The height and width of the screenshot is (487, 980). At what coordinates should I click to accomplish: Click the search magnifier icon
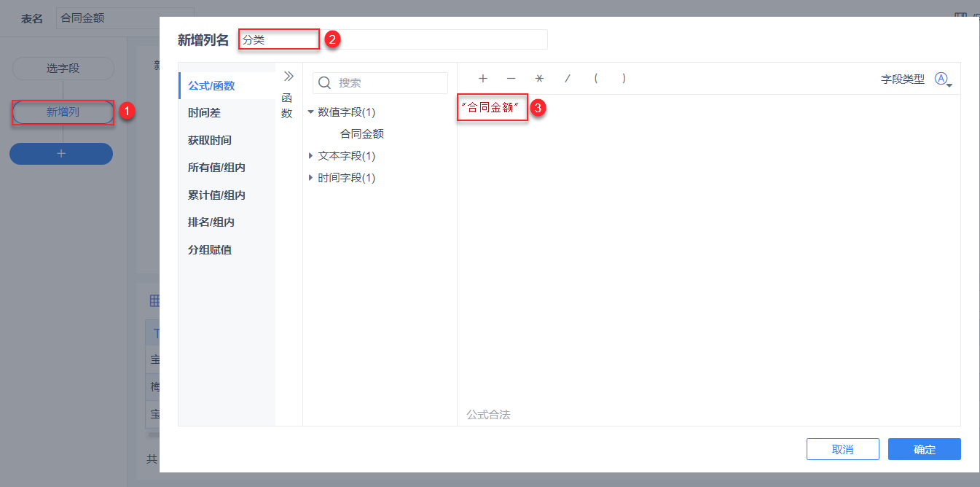coord(326,83)
